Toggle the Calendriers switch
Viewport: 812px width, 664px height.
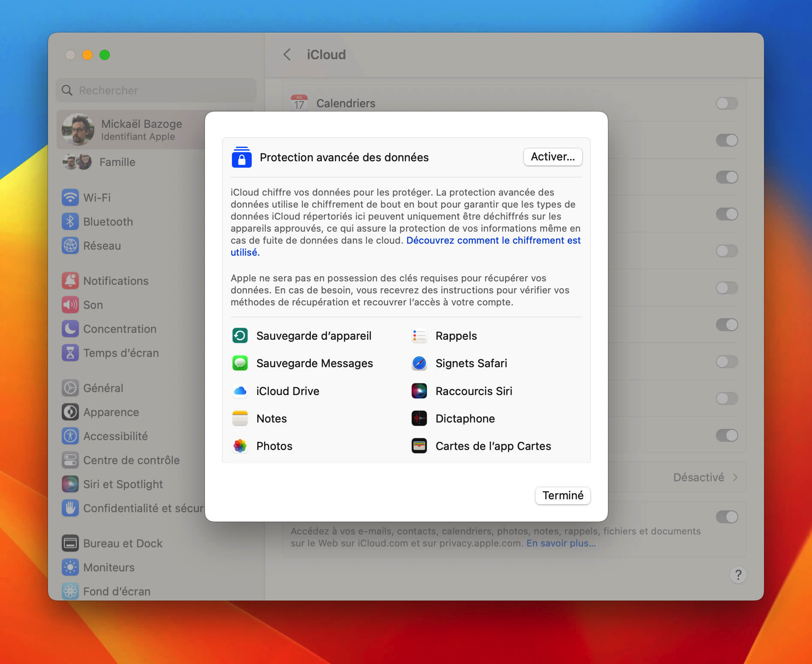click(x=727, y=103)
